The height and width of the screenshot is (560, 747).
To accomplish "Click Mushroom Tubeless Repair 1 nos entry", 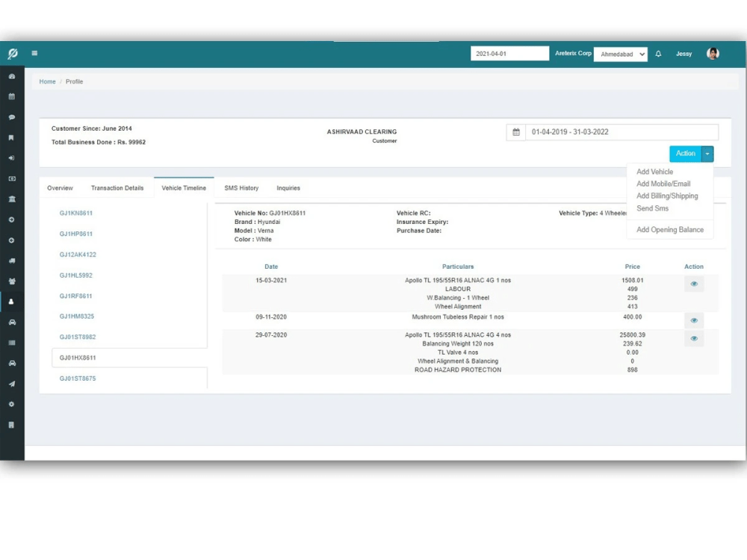I will point(458,317).
